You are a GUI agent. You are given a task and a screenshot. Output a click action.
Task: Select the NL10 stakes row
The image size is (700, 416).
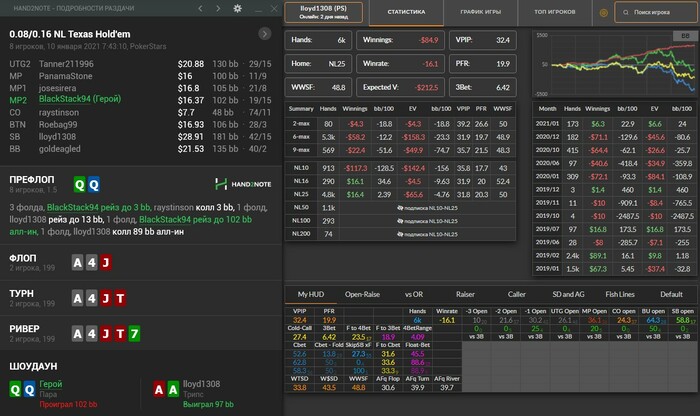coord(400,168)
